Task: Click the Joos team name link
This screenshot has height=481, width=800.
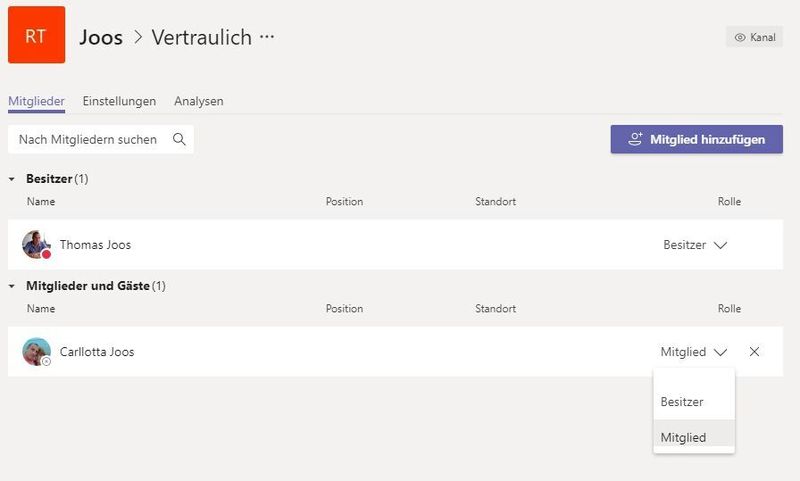Action: pos(101,38)
